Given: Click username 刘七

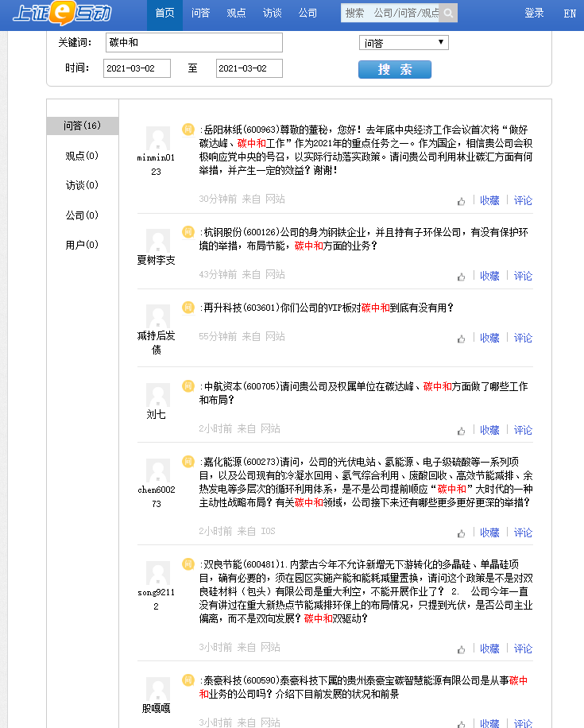Looking at the screenshot, I should pyautogui.click(x=156, y=415).
